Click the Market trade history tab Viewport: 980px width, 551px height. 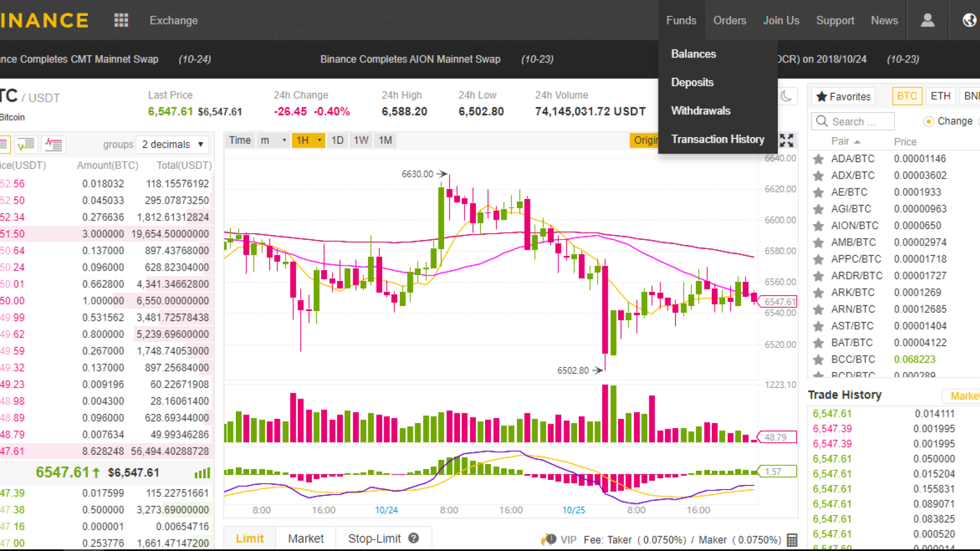(x=963, y=396)
